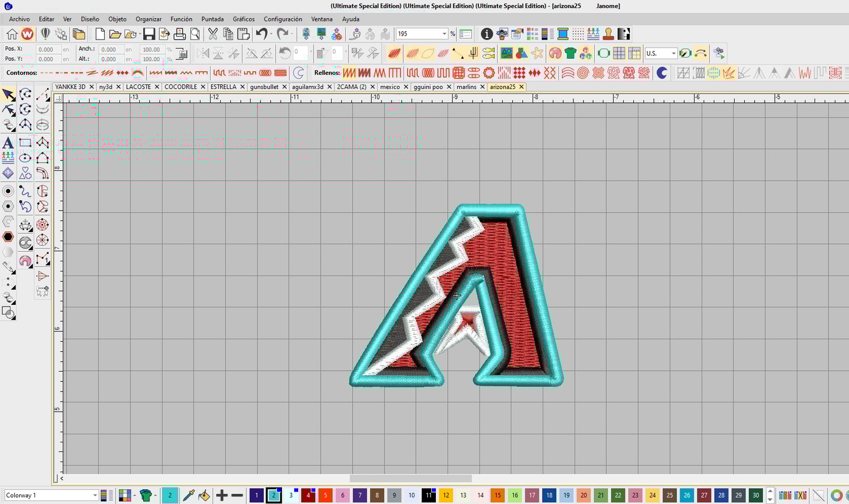Open the Diseño menu
The image size is (849, 504).
(90, 19)
